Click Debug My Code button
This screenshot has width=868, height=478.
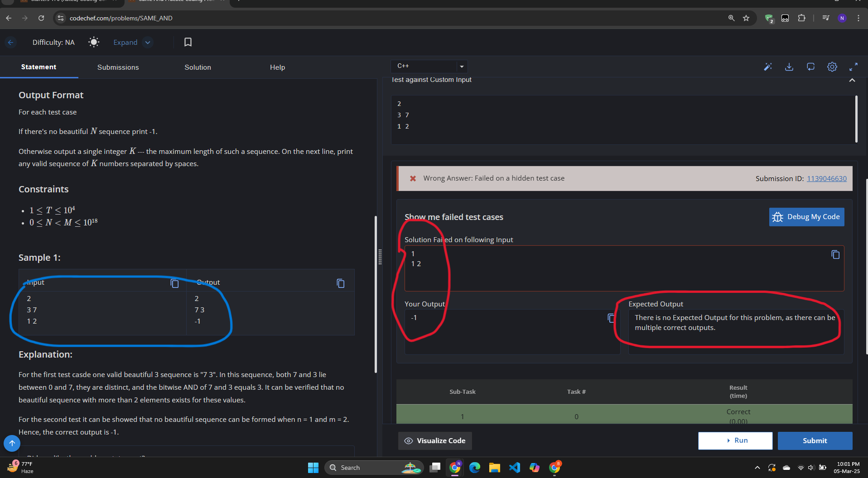pyautogui.click(x=806, y=217)
